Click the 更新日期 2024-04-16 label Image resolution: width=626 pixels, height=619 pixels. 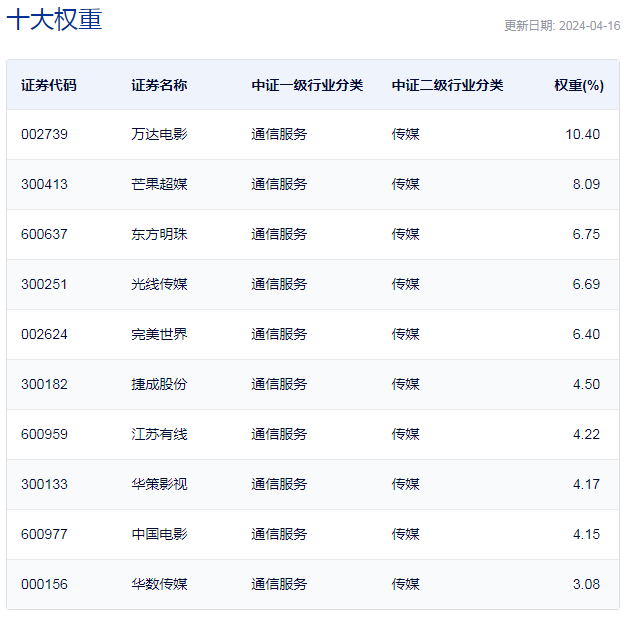pyautogui.click(x=562, y=26)
